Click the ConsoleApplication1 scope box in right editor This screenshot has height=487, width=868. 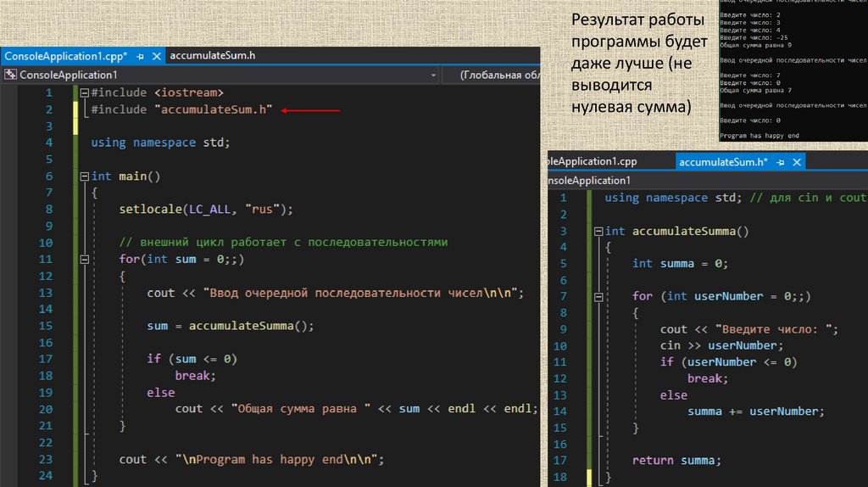point(592,181)
